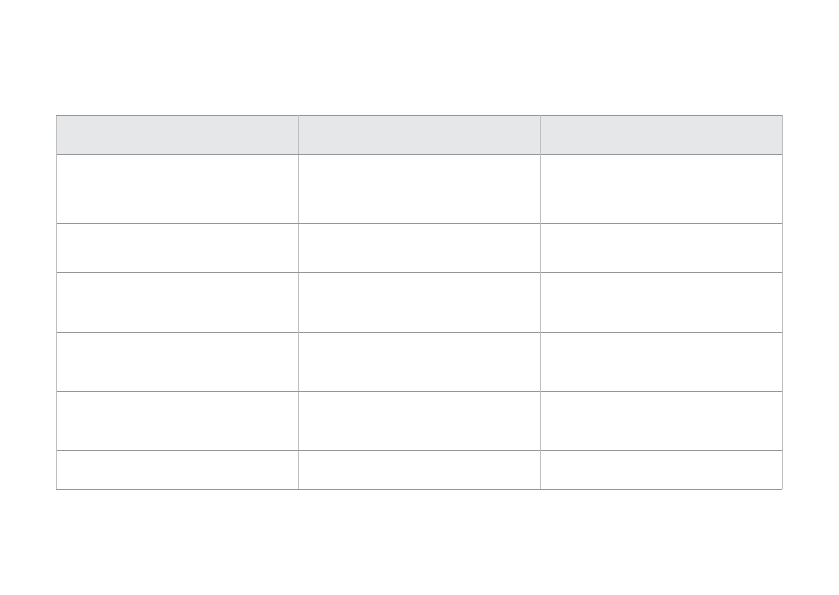Image resolution: width=839 pixels, height=595 pixels.
Task: Select third body row cell in first column
Action: pos(177,302)
